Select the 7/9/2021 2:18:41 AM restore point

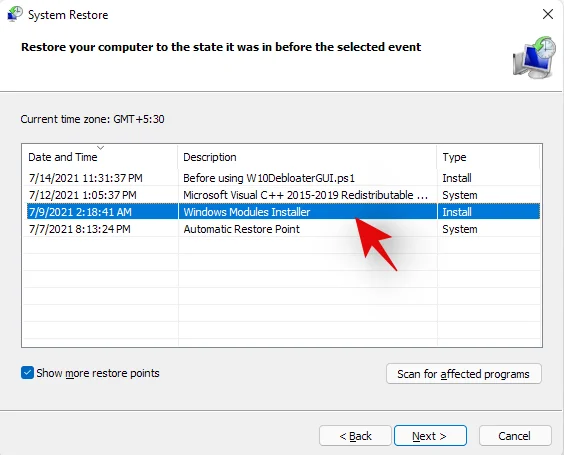(80, 212)
